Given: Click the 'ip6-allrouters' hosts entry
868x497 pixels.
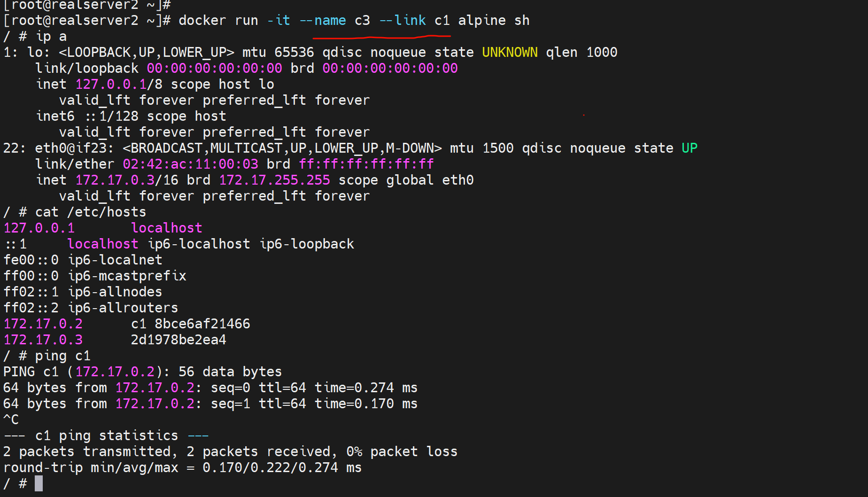Looking at the screenshot, I should [x=123, y=308].
